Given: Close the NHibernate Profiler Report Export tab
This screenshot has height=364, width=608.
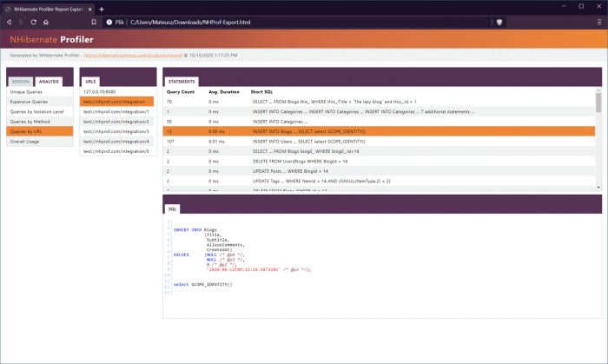Looking at the screenshot, I should (x=90, y=9).
